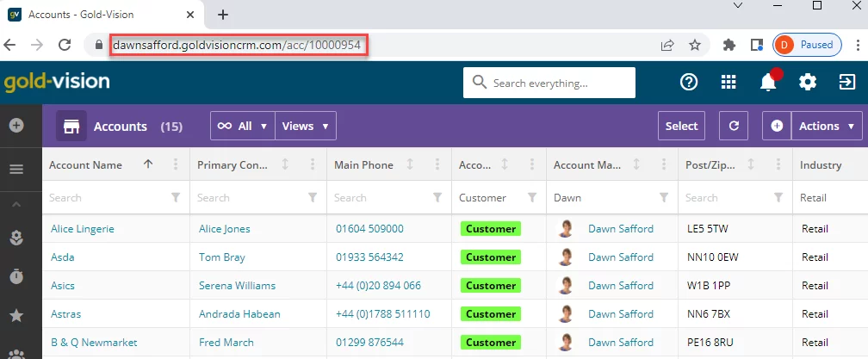Click the Account Name search field
Image resolution: width=868 pixels, height=359 pixels.
point(108,197)
